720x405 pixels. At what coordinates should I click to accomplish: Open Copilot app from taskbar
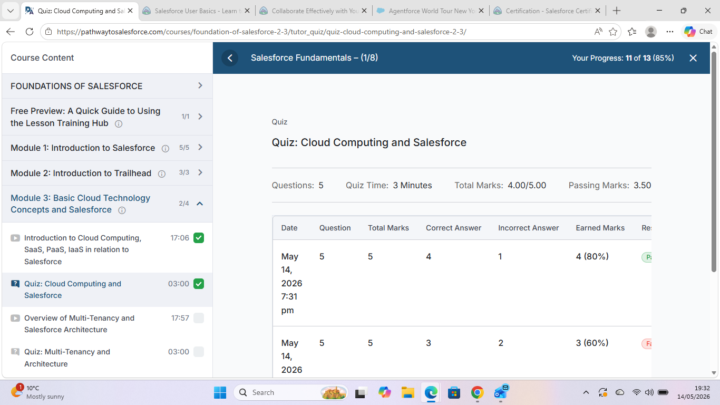coord(384,393)
